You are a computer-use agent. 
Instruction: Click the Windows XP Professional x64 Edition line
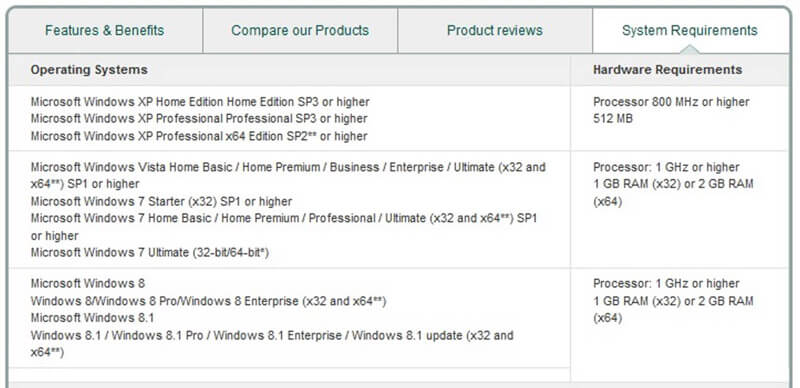199,136
